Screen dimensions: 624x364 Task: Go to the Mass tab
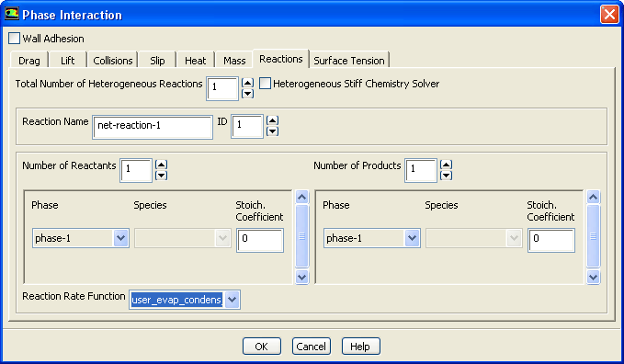[234, 61]
